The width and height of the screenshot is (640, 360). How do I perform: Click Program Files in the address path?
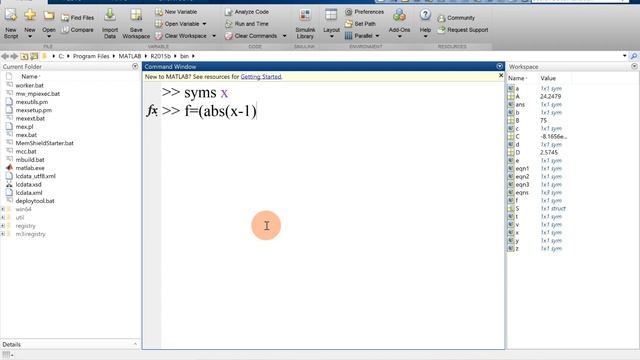click(x=91, y=56)
